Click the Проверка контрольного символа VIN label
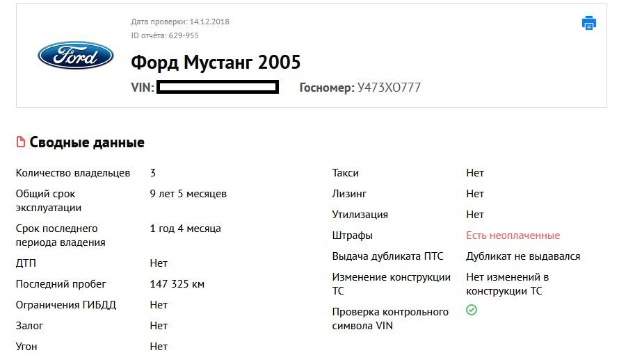 coord(390,319)
